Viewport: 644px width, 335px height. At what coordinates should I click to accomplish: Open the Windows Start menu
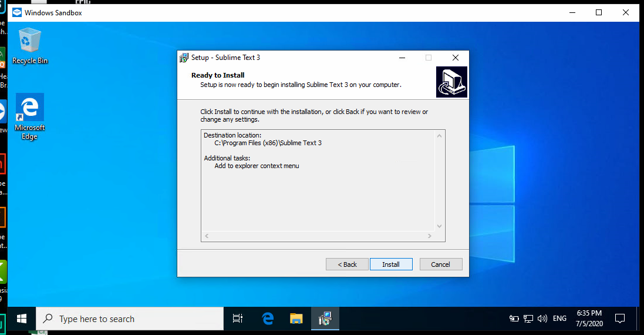click(22, 319)
